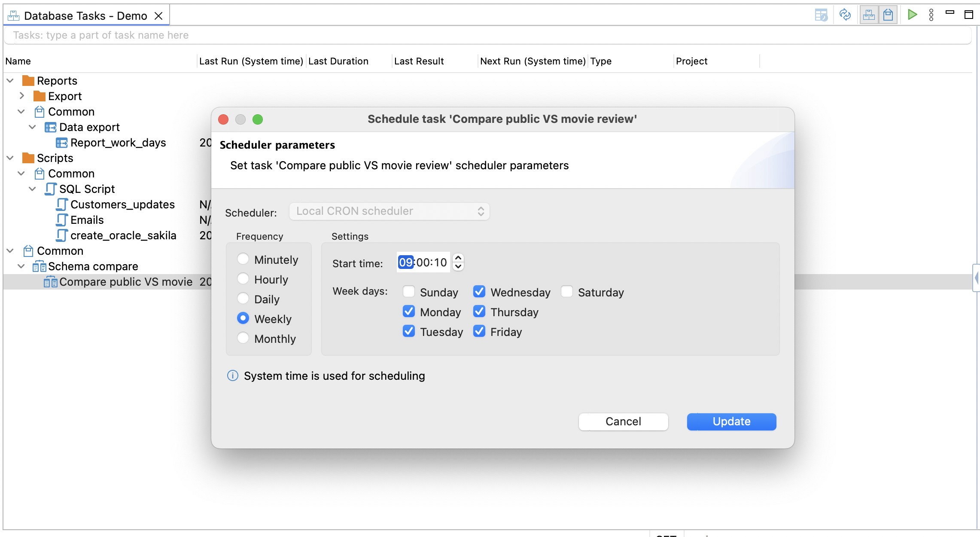Viewport: 980px width, 537px height.
Task: Click the refresh tasks toolbar icon
Action: 845,15
